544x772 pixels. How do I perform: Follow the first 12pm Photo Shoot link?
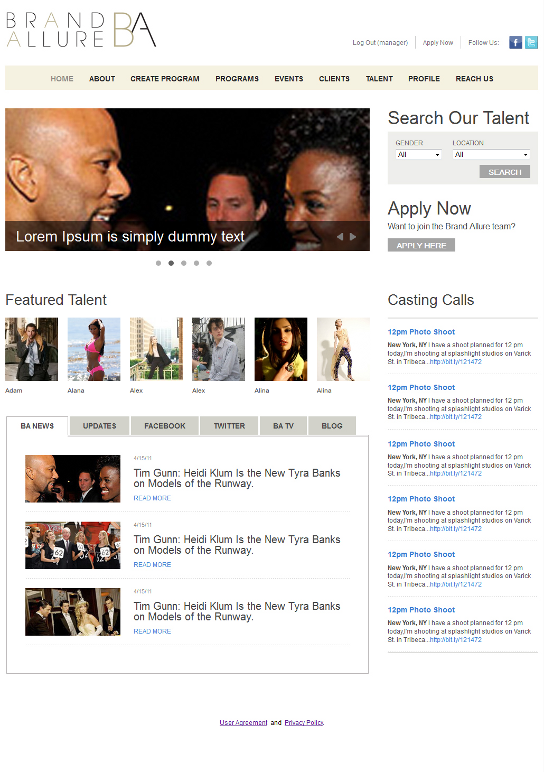pos(421,332)
